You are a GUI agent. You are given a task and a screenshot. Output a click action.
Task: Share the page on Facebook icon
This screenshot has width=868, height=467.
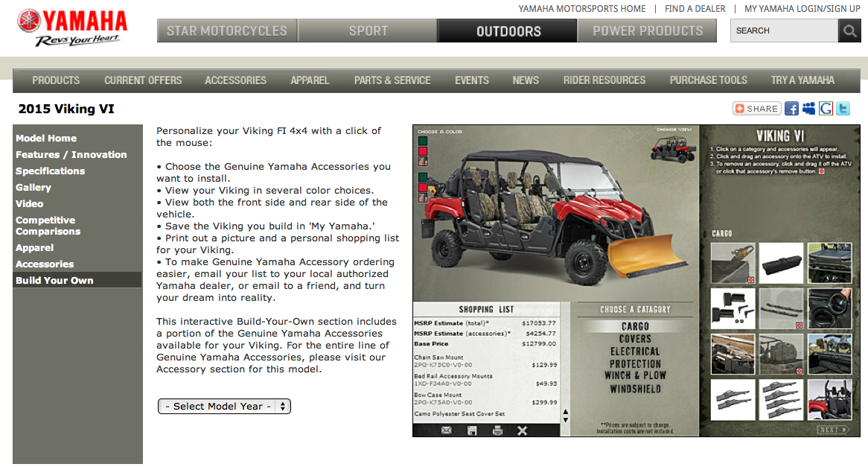point(791,108)
